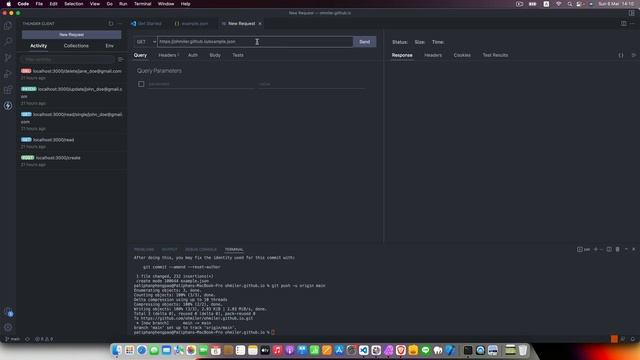This screenshot has width=640, height=360.
Task: Open the GET method dropdown
Action: coord(146,42)
